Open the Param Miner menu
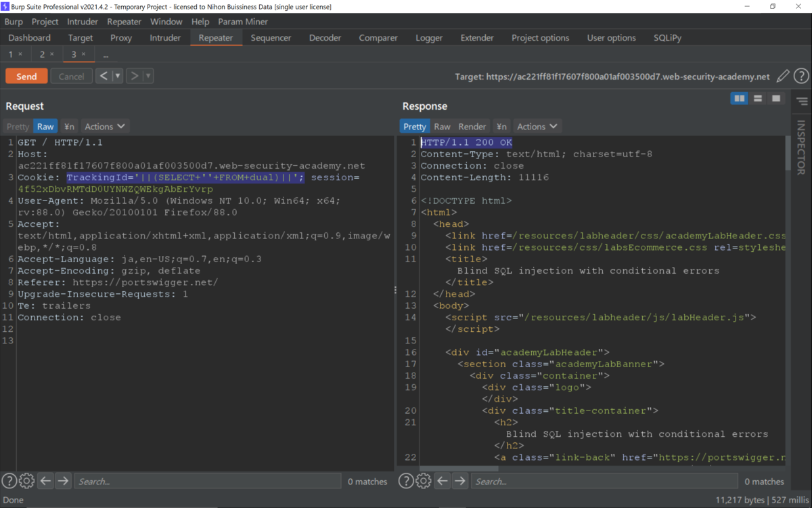812x508 pixels. pos(243,22)
